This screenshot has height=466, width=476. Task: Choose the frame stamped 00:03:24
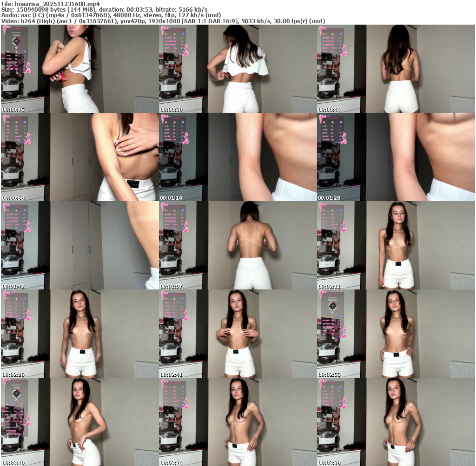tap(238, 422)
